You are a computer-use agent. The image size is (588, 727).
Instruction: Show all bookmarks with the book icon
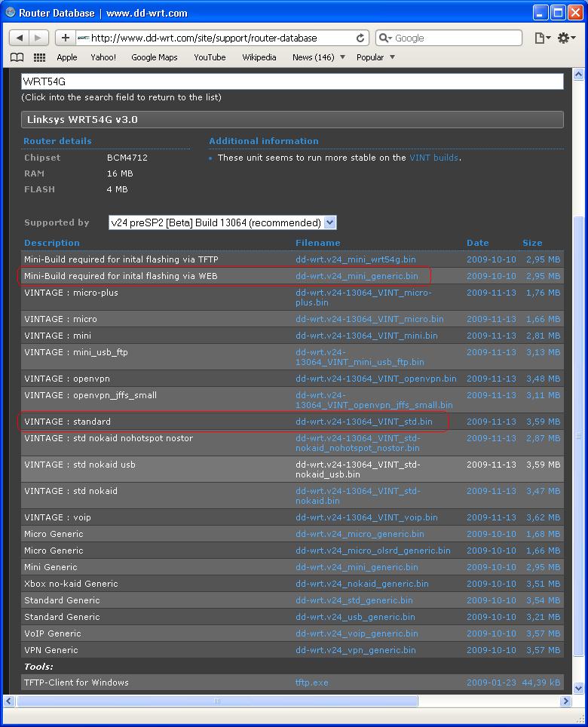tap(17, 57)
